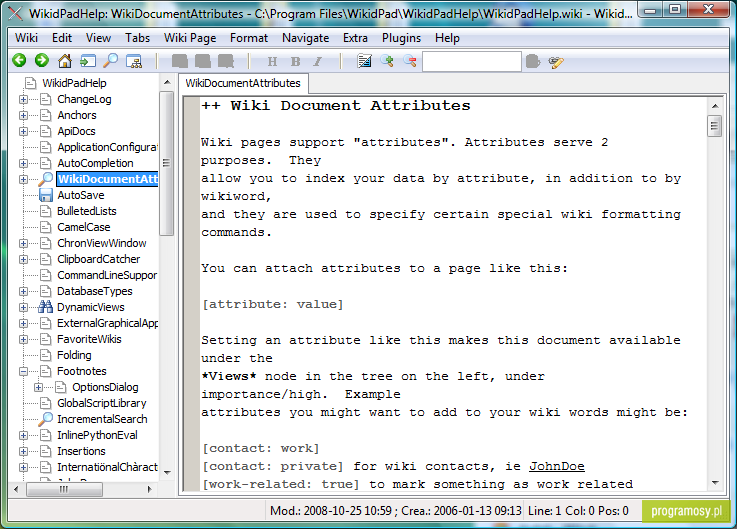The width and height of the screenshot is (737, 529).
Task: Click the Open Wiki Word toolbar icon
Action: (88, 61)
